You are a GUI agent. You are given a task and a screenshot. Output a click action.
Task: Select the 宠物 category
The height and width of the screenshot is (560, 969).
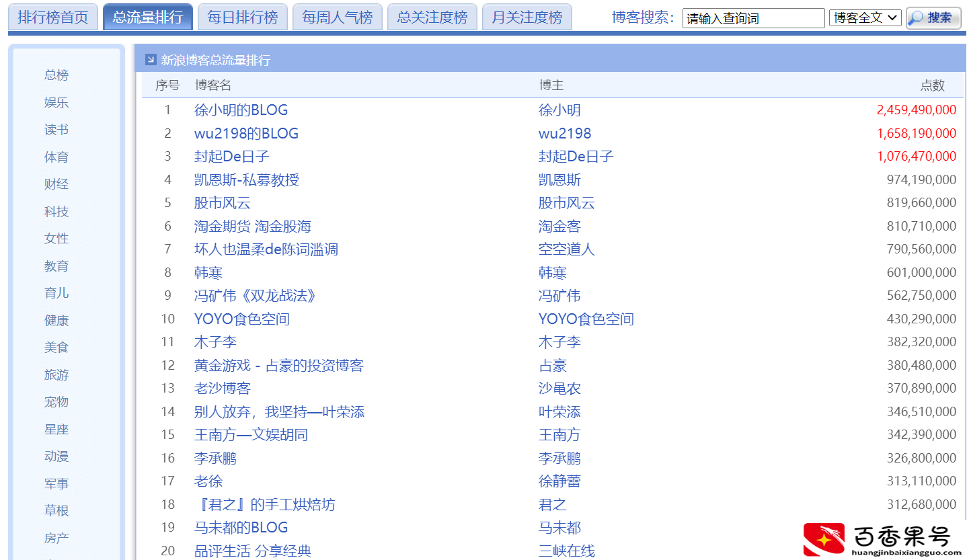click(56, 402)
